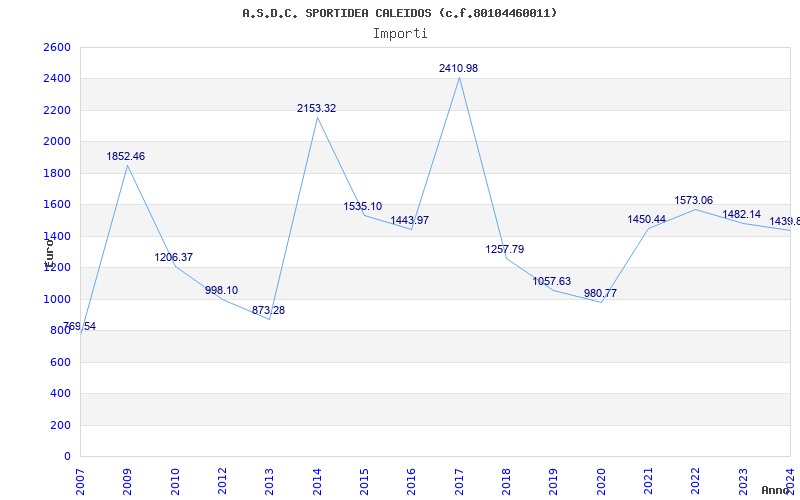The image size is (800, 500).
Task: Click the 1257.79 data label
Action: click(505, 249)
